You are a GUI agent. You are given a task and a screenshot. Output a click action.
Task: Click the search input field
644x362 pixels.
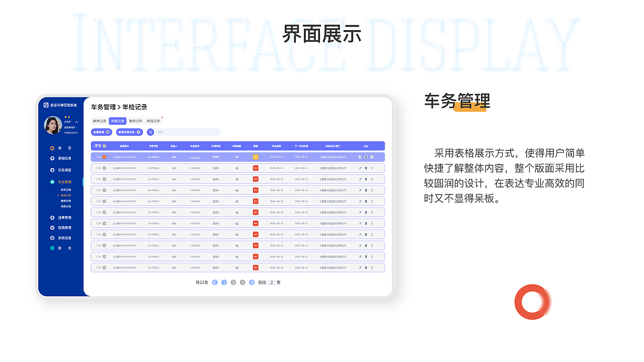coord(186,132)
